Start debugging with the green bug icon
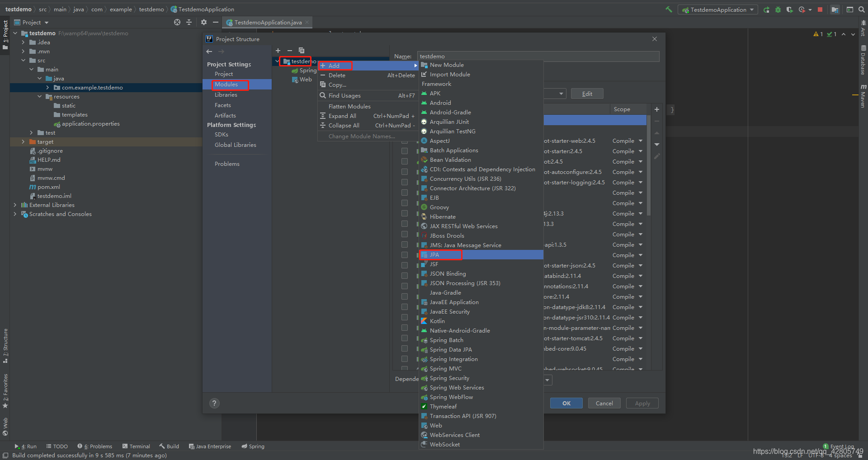The width and height of the screenshot is (868, 460). (778, 9)
